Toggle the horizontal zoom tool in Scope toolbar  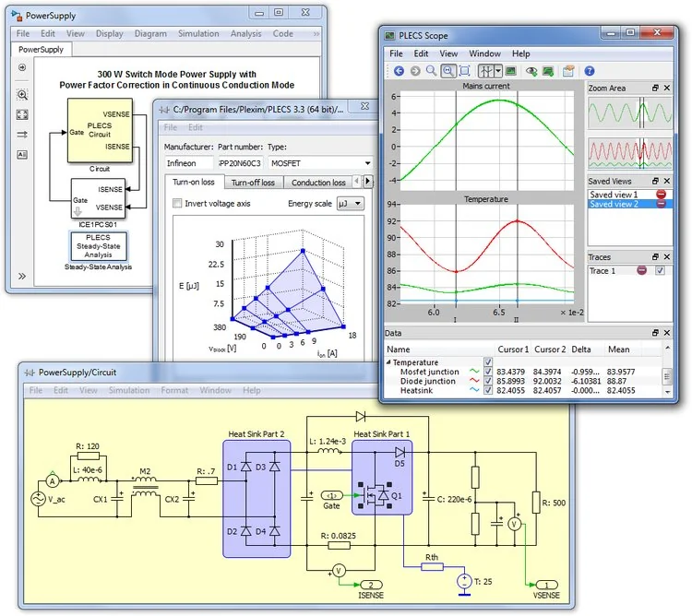[x=447, y=71]
